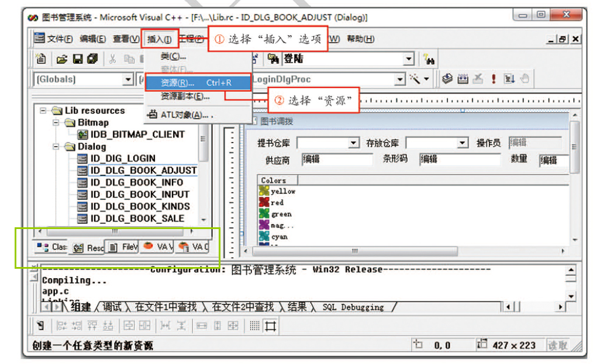Click the Test dialog icon in dialog toolbar
Image resolution: width=600 pixels, height=364 pixels.
(x=40, y=326)
